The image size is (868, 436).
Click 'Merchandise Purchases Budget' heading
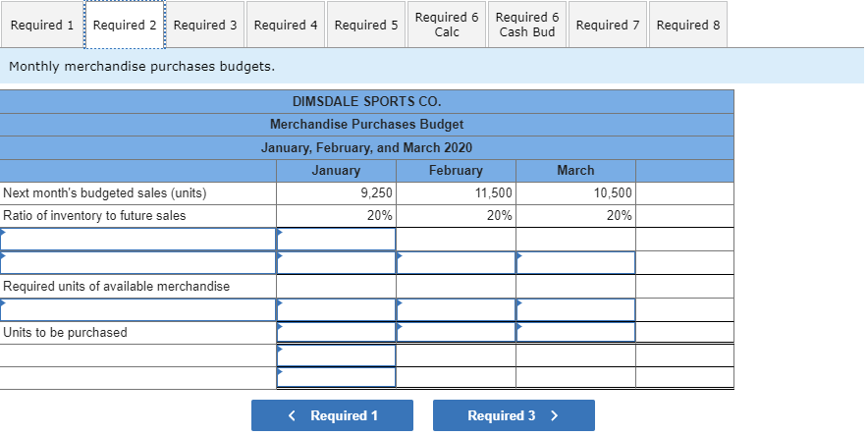(x=367, y=125)
